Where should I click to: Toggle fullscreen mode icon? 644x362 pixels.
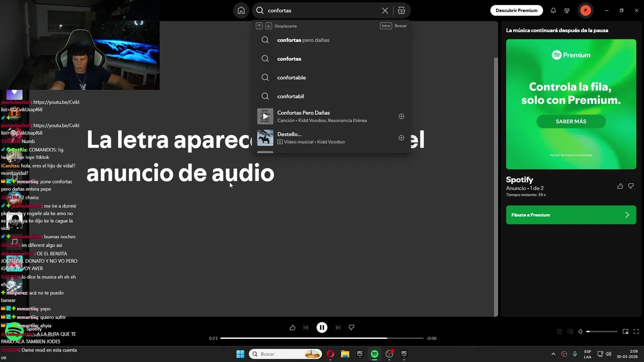pos(636,331)
